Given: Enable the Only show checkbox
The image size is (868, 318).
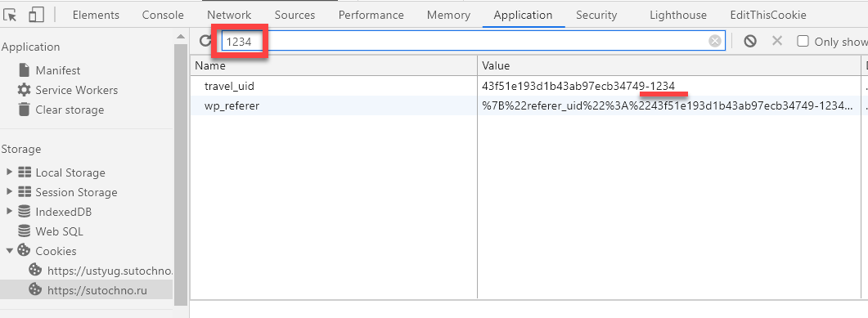Looking at the screenshot, I should coord(803,42).
